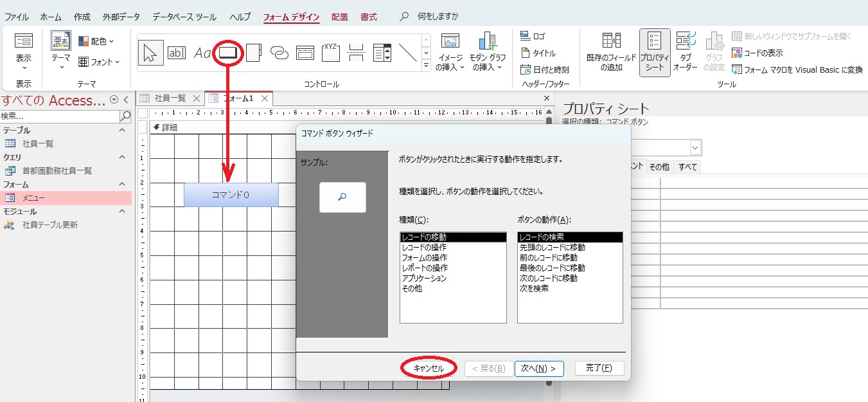The width and height of the screenshot is (868, 402).
Task: Click the キャンセル button in wizard
Action: click(429, 369)
